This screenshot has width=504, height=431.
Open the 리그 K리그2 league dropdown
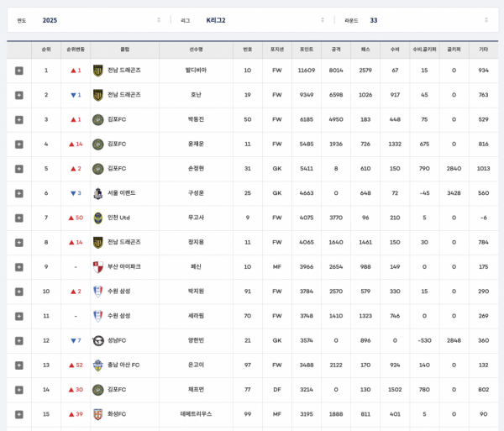(x=252, y=20)
